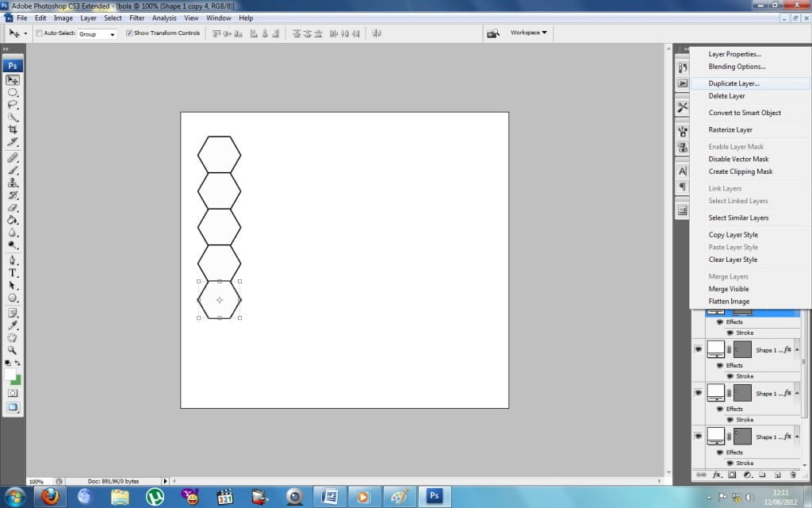Viewport: 812px width, 508px height.
Task: Open Photoshop from the Windows taskbar
Action: 433,496
